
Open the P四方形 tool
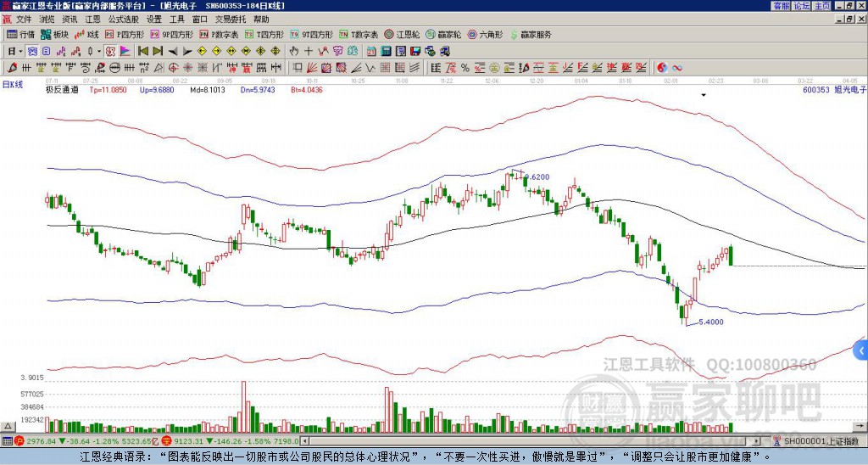[x=125, y=34]
